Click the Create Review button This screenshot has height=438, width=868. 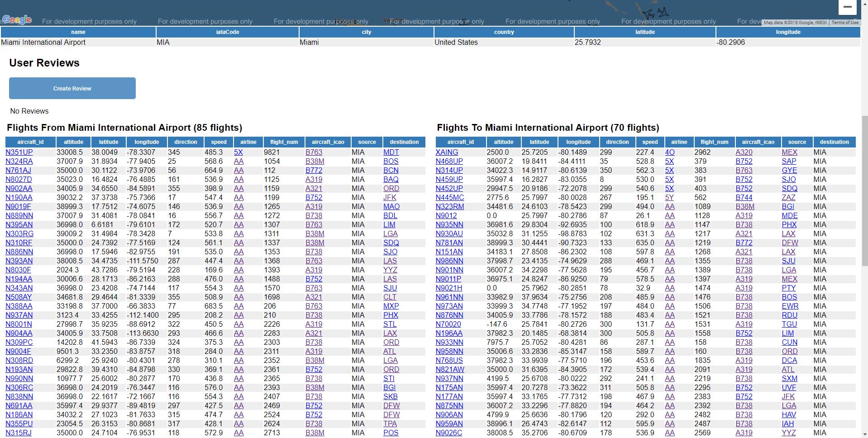tap(72, 88)
